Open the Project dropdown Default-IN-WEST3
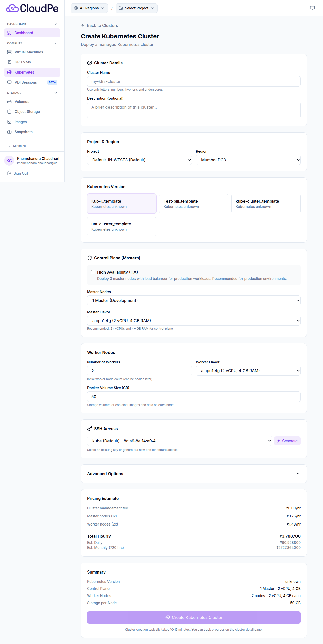Screen dimensions: 323x644 (139, 160)
